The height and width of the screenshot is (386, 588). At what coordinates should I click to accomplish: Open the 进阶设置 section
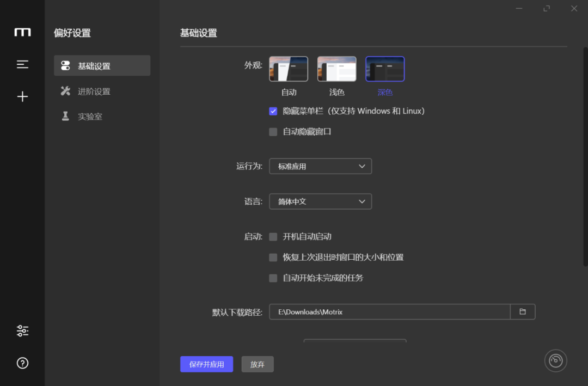click(102, 91)
